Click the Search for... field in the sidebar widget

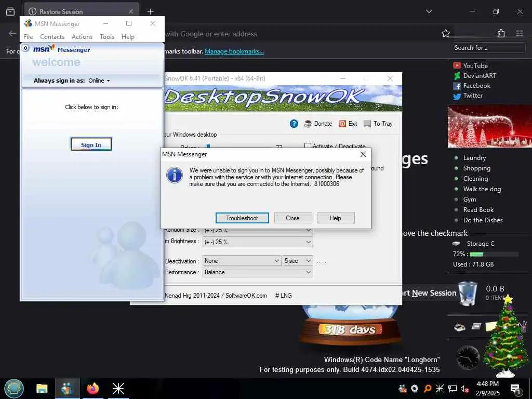(489, 48)
